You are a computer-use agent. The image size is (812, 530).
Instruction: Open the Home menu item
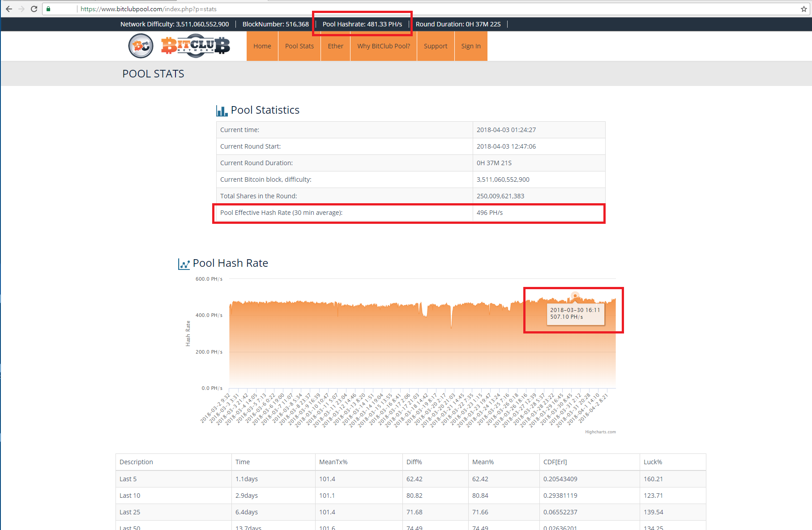click(262, 46)
